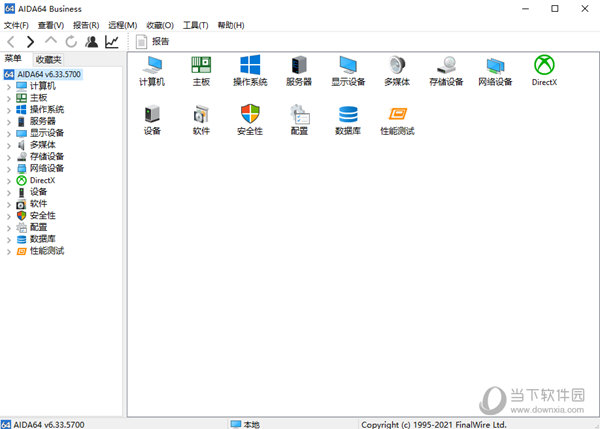Open the 操作系统 Windows icon in main pane

coord(250,65)
